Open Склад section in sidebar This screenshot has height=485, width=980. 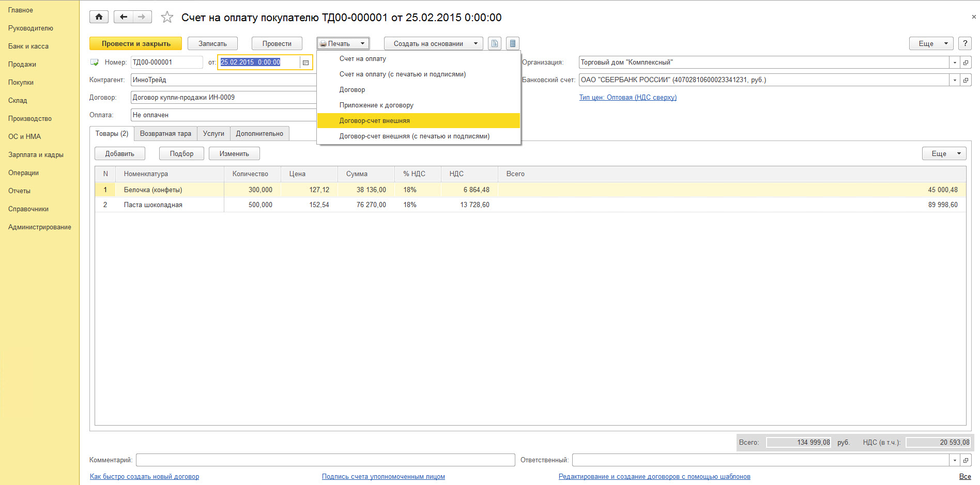18,101
